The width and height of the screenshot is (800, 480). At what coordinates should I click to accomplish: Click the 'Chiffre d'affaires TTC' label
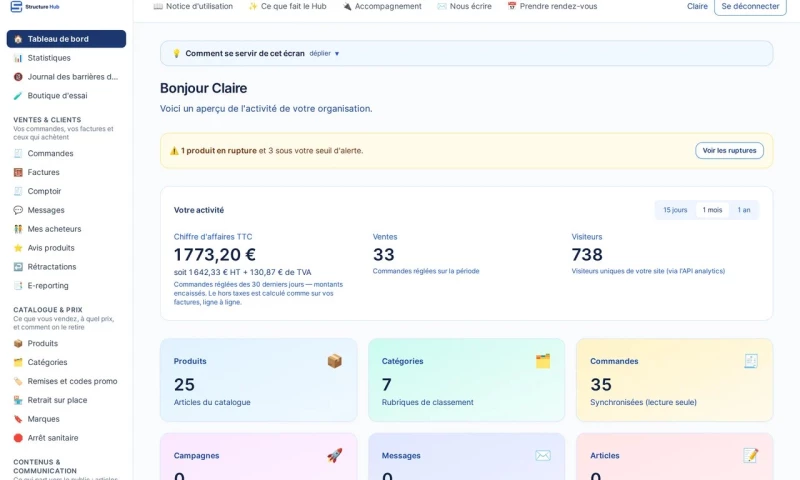click(x=213, y=237)
